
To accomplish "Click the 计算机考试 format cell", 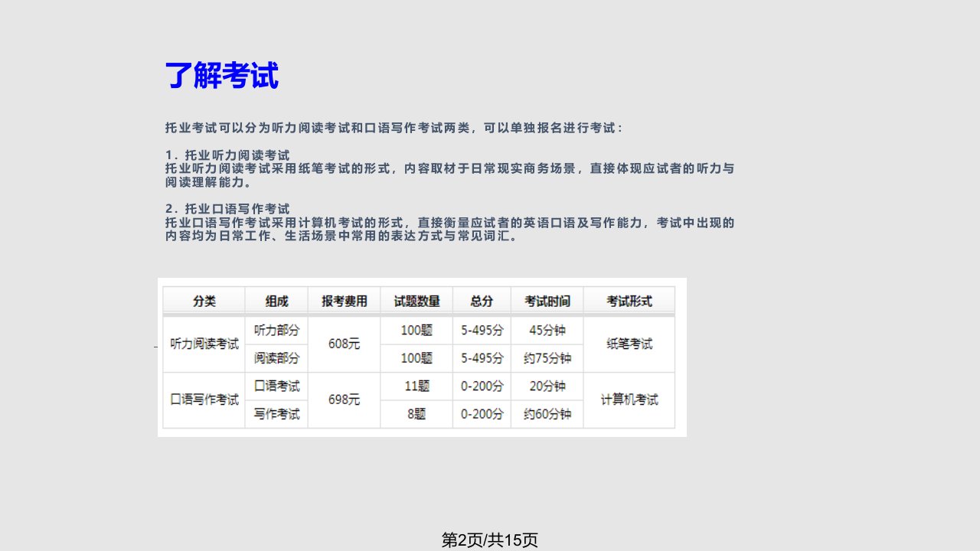I will click(x=629, y=399).
